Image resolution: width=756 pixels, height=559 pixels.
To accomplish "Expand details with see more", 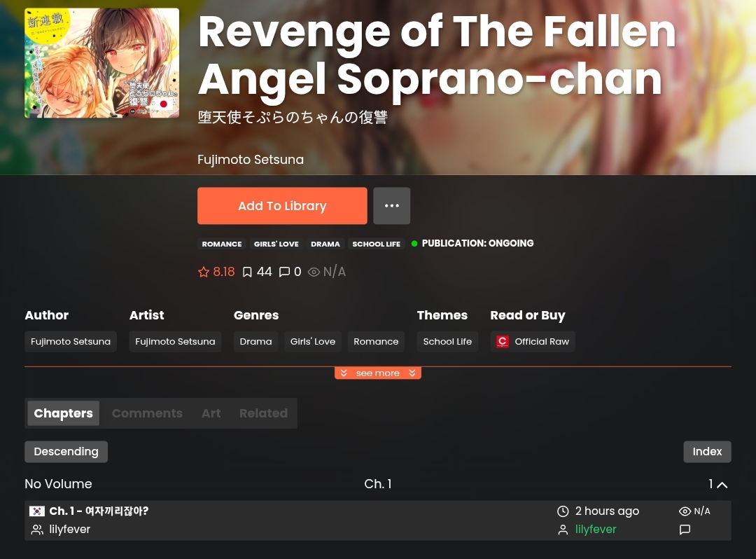I will pos(378,373).
